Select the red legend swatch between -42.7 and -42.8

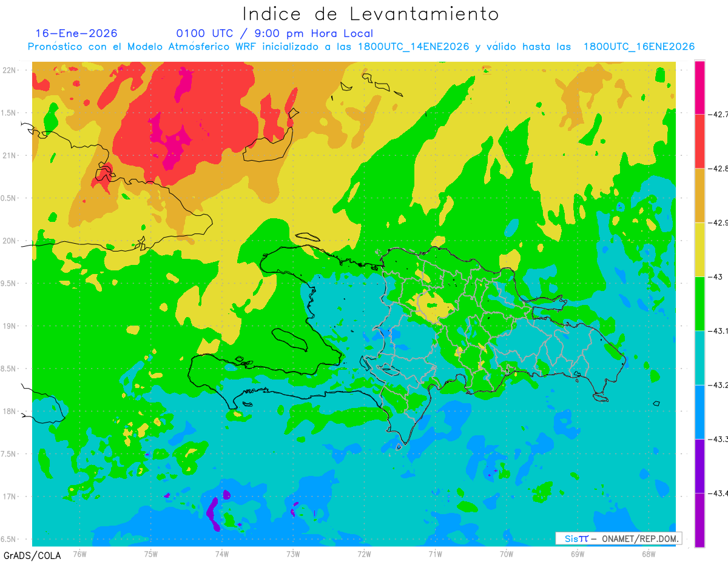(699, 141)
